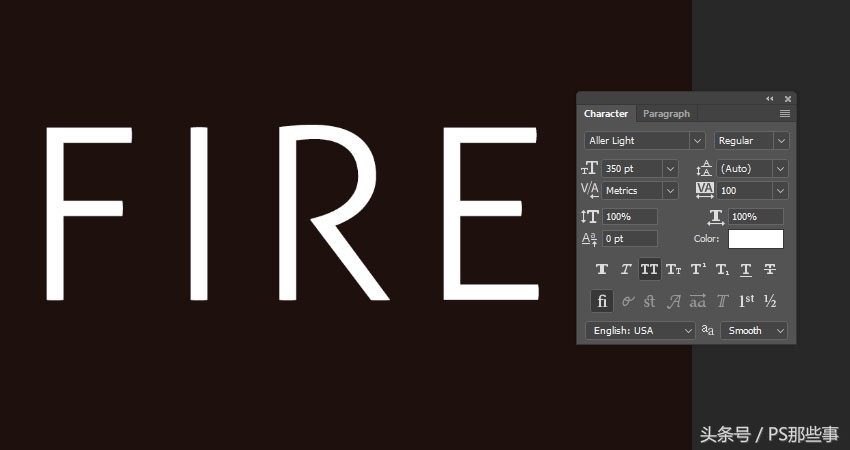The width and height of the screenshot is (850, 450).
Task: Open the tracking 100 dropdown arrow
Action: click(x=781, y=190)
